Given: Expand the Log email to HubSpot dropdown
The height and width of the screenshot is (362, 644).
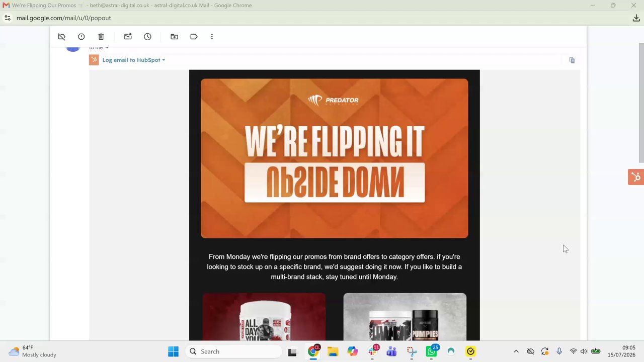Looking at the screenshot, I should pyautogui.click(x=134, y=60).
